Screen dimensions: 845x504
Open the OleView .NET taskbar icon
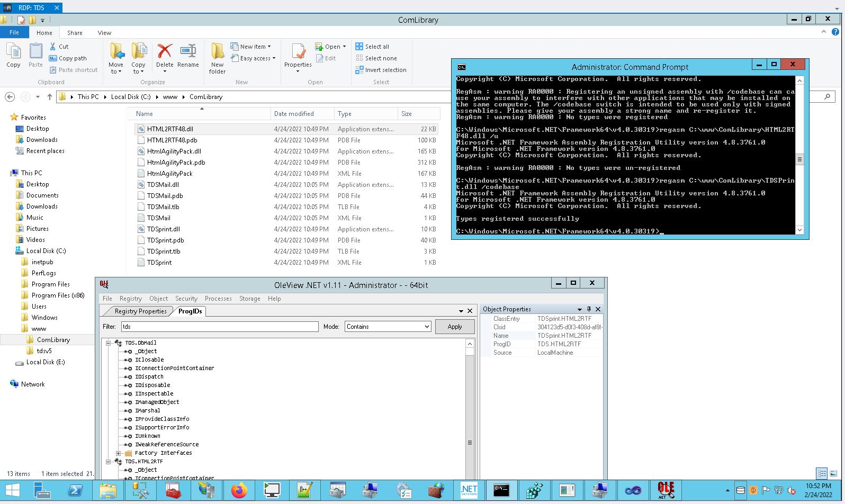coord(666,491)
